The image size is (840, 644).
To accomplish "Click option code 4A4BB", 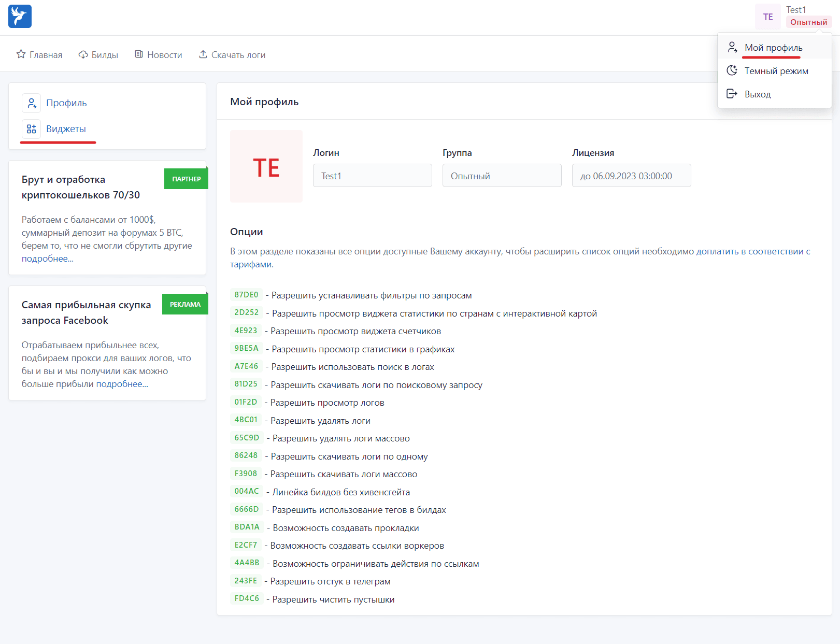I will pos(247,563).
